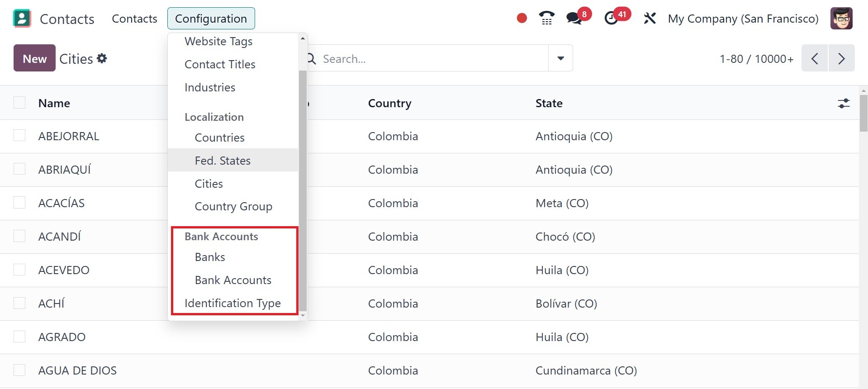Click the Cities settings gear icon
Viewport: 868px width, 389px height.
102,58
